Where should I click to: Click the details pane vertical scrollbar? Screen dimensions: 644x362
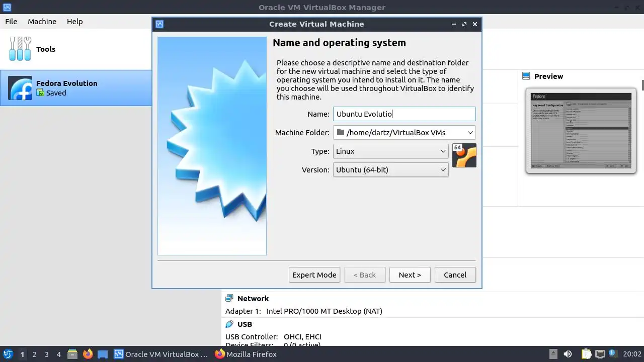[642, 84]
